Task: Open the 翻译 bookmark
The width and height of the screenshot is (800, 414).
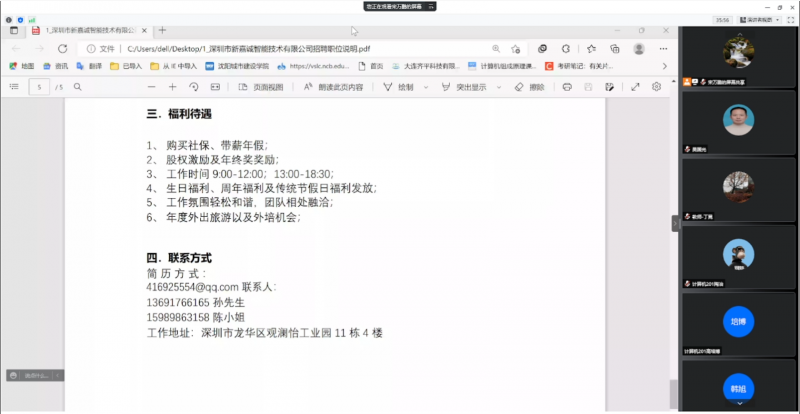Action: pos(89,66)
